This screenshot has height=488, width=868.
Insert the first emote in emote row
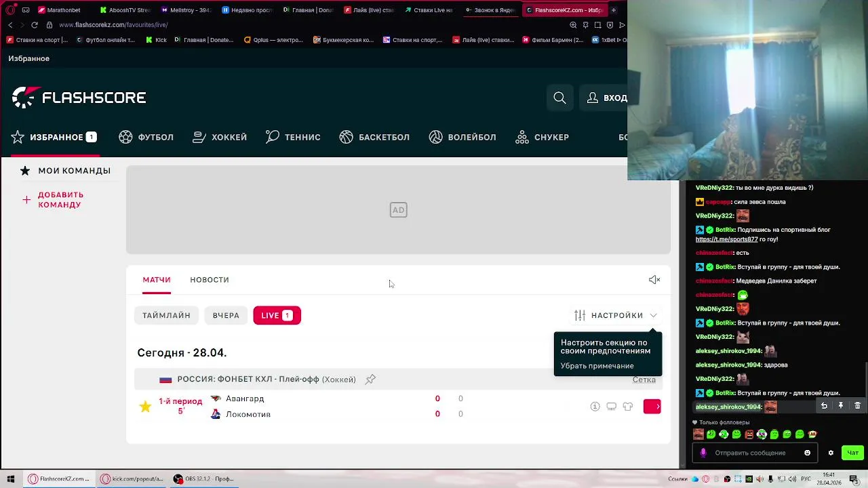[x=698, y=434]
